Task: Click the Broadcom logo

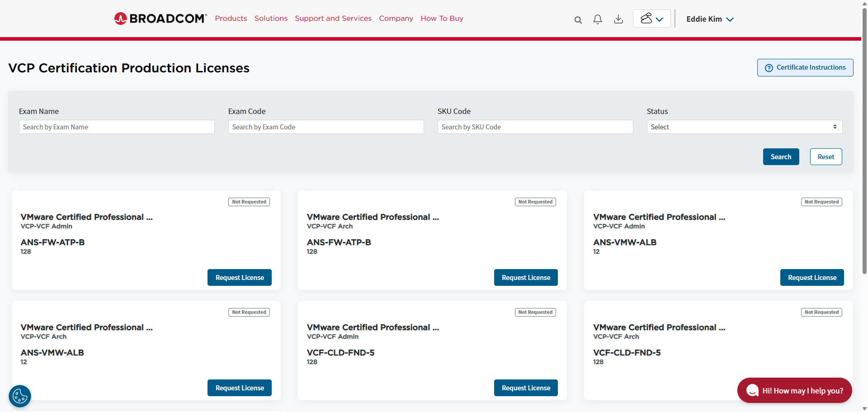Action: 160,19
